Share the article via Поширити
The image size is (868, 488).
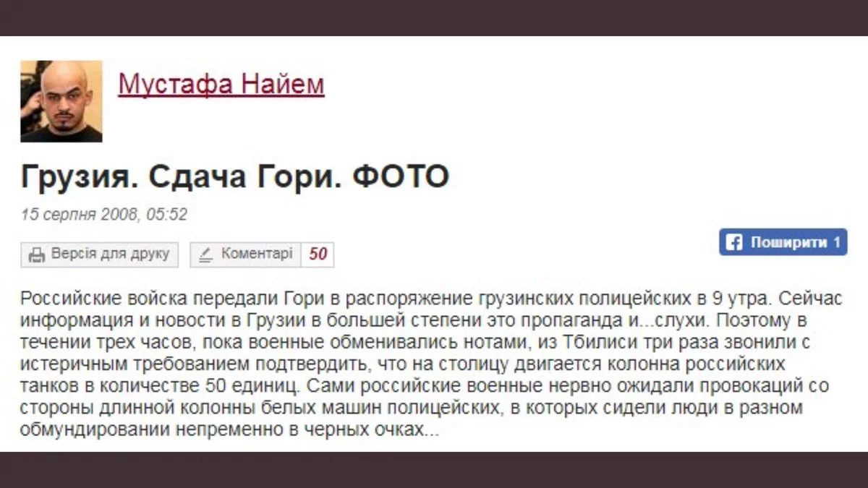coord(783,242)
